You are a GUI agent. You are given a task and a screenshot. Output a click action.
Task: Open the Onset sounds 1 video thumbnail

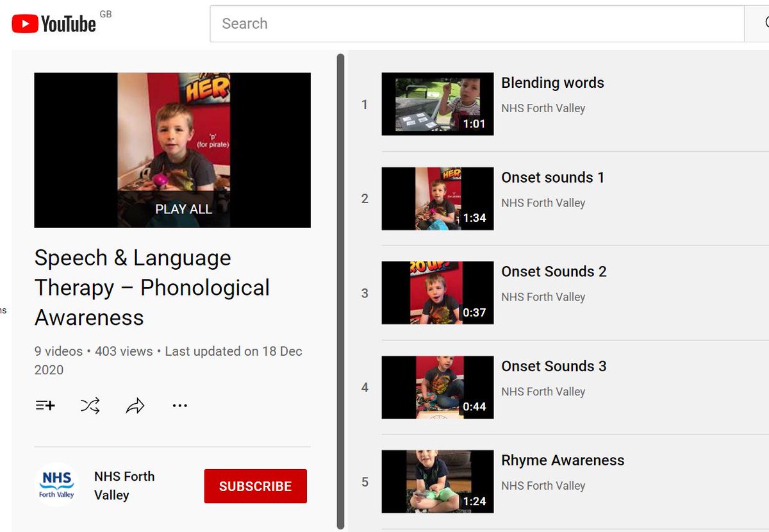pyautogui.click(x=438, y=199)
